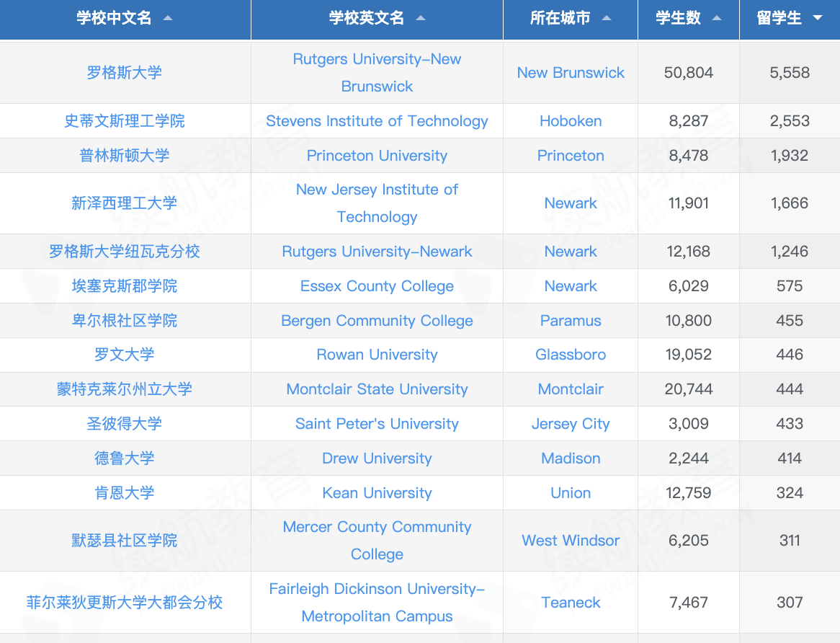Select the Paramus city link
The height and width of the screenshot is (643, 840).
[571, 321]
